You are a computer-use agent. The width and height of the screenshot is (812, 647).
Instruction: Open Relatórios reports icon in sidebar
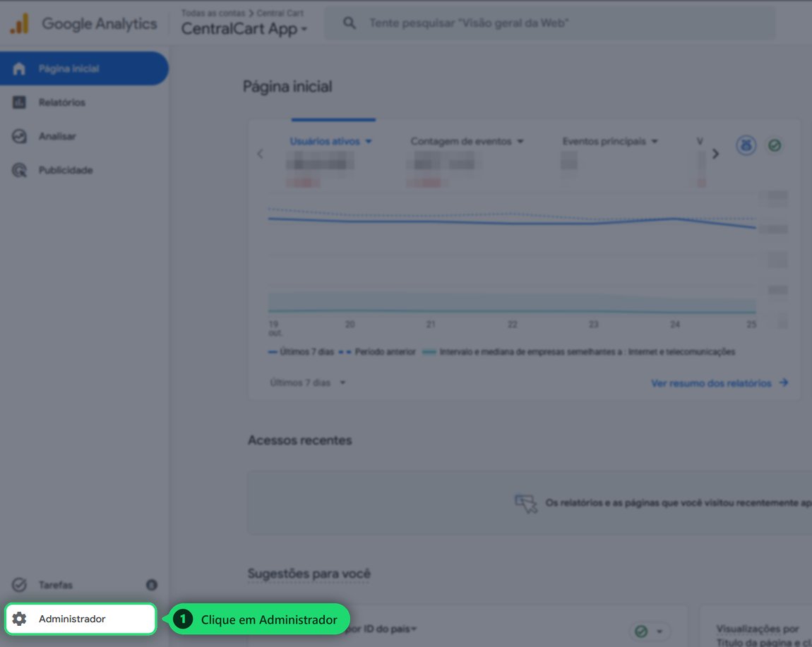(x=19, y=102)
